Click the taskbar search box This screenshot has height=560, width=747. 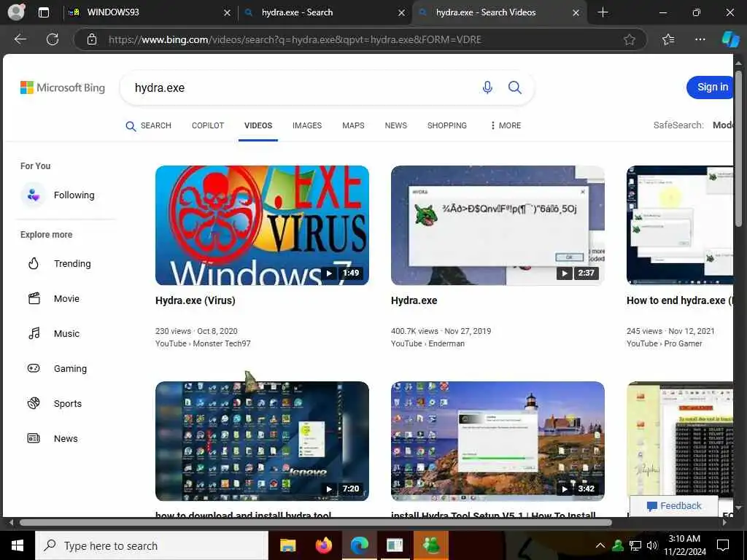[152, 545]
